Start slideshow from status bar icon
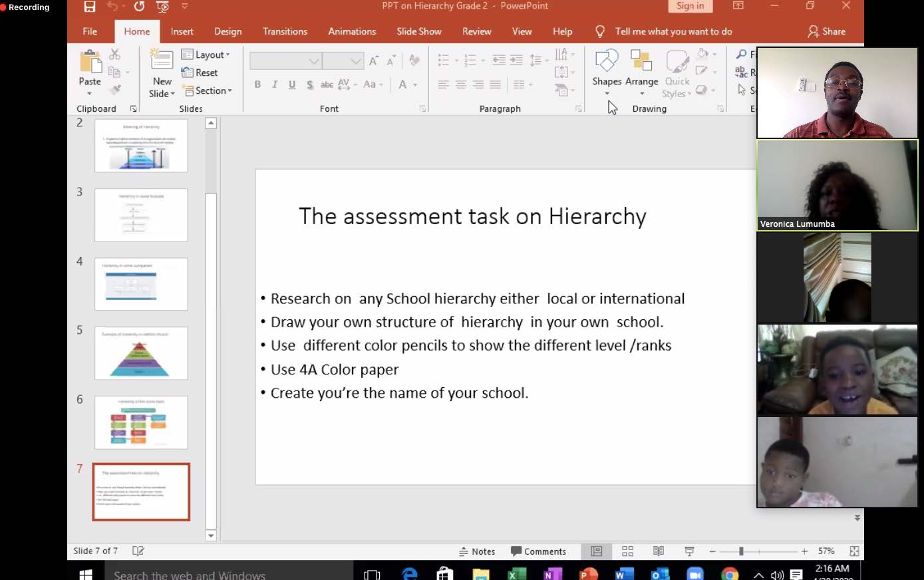 [x=689, y=551]
